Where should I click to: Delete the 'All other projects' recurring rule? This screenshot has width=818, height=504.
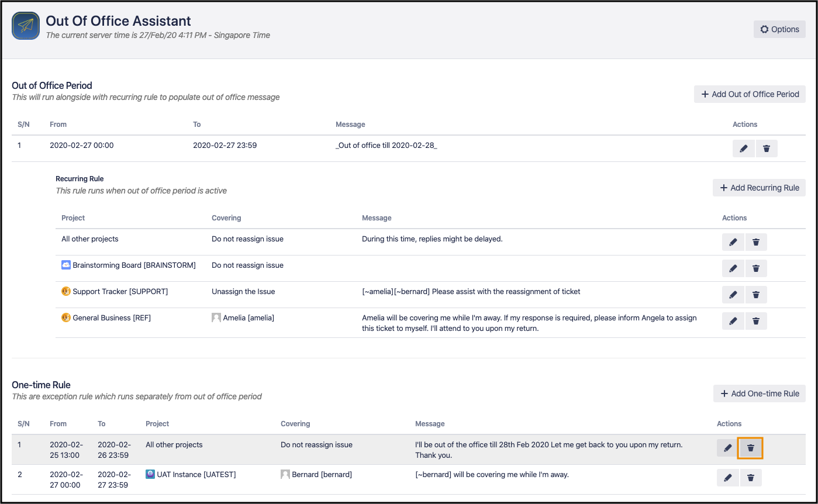point(755,242)
